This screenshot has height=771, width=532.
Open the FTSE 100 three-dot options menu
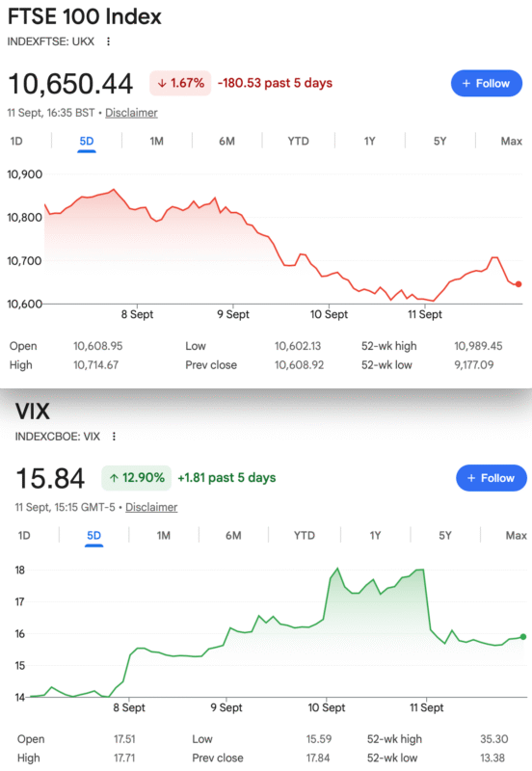[x=108, y=41]
